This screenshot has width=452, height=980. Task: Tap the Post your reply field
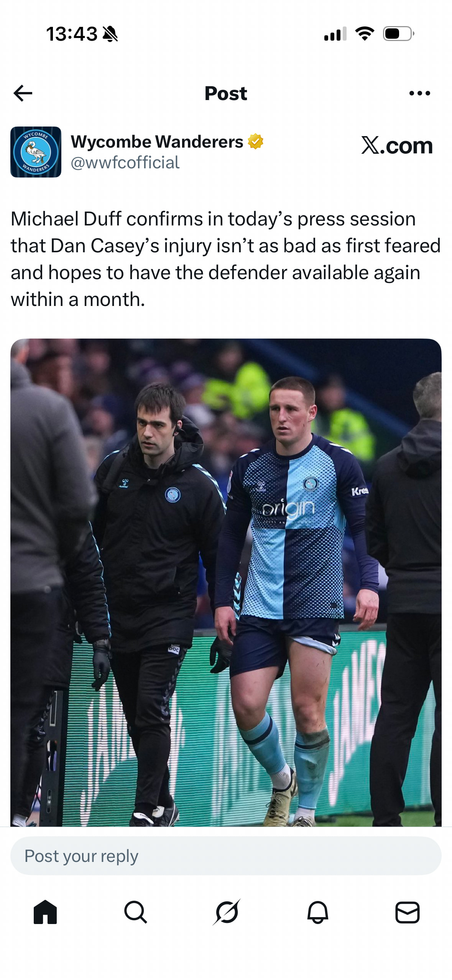coord(226,856)
